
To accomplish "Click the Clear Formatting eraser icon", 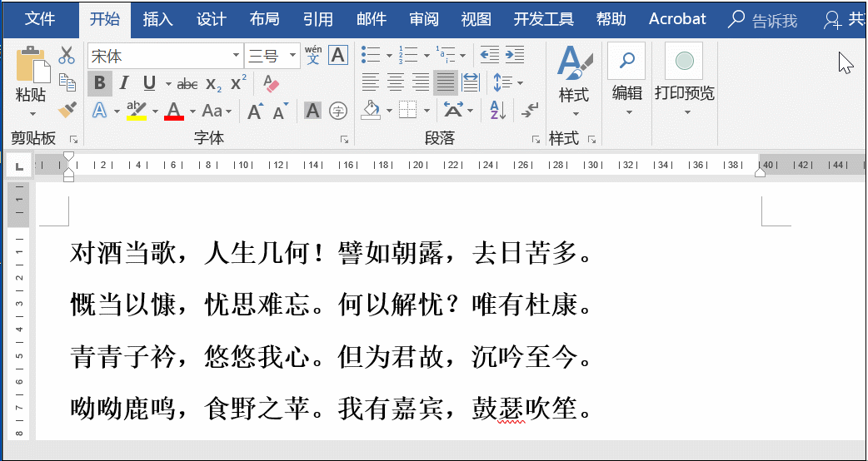I will coord(271,83).
